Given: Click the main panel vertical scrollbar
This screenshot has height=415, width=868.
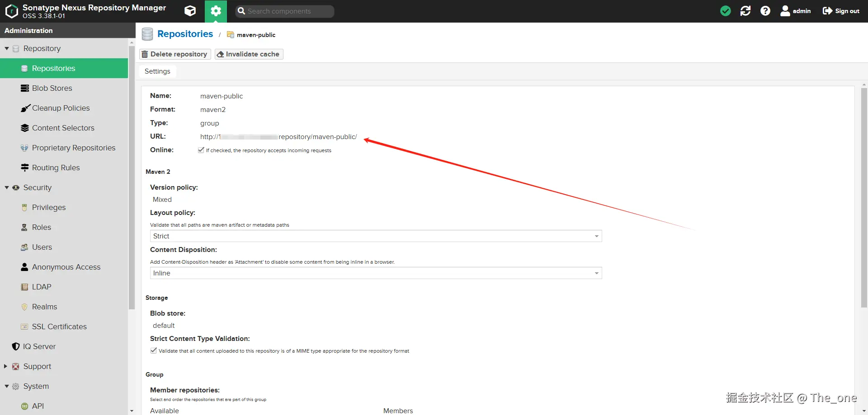Looking at the screenshot, I should (864, 198).
